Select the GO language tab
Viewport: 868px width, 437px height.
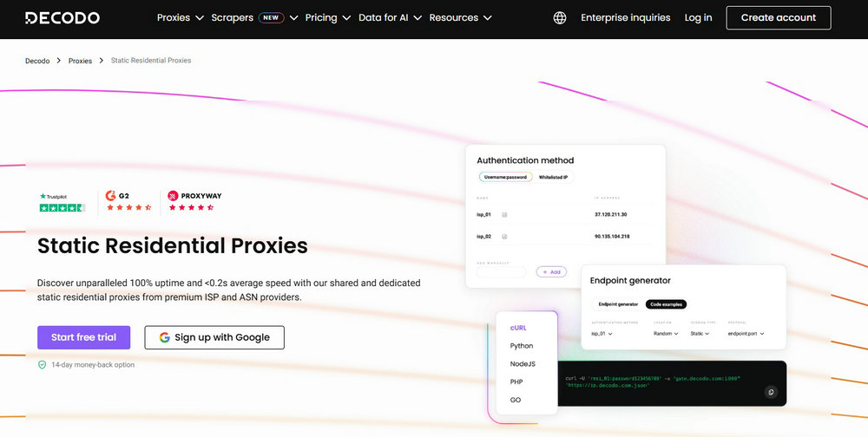click(516, 400)
